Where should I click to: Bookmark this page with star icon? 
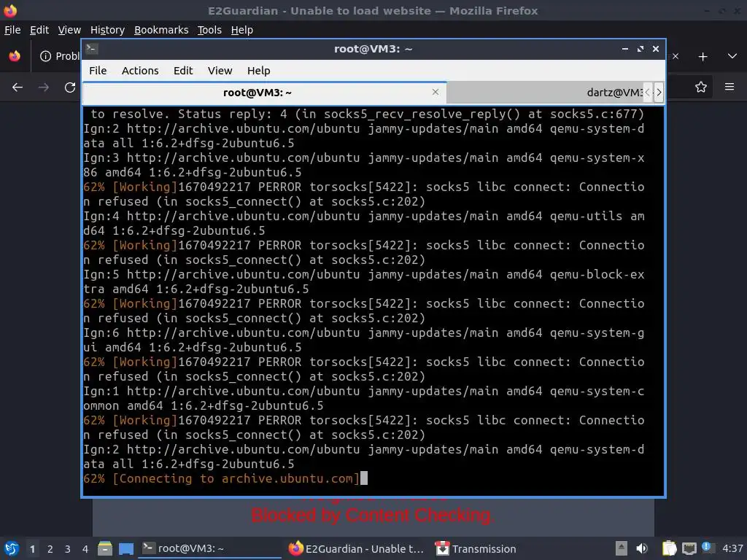pyautogui.click(x=701, y=87)
